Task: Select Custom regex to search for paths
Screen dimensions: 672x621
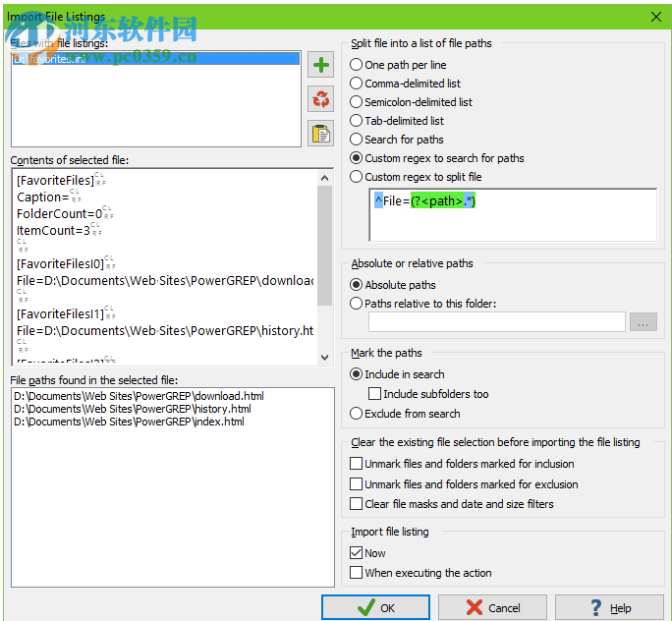Action: [437, 158]
